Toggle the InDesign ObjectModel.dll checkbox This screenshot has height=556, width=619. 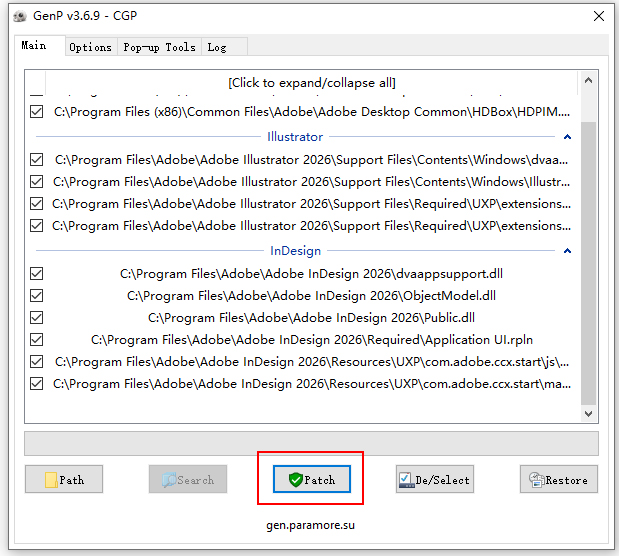tap(37, 296)
